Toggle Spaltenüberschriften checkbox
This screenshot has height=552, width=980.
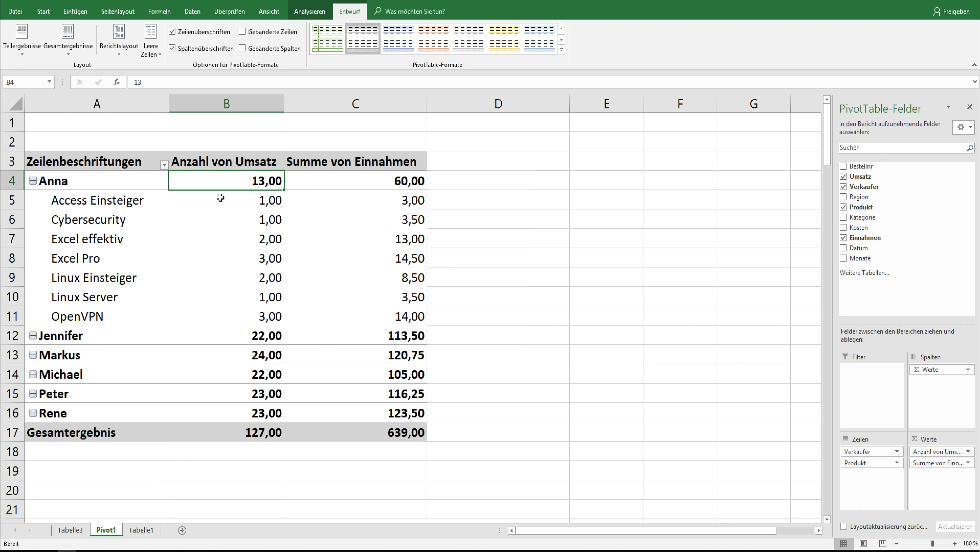172,48
